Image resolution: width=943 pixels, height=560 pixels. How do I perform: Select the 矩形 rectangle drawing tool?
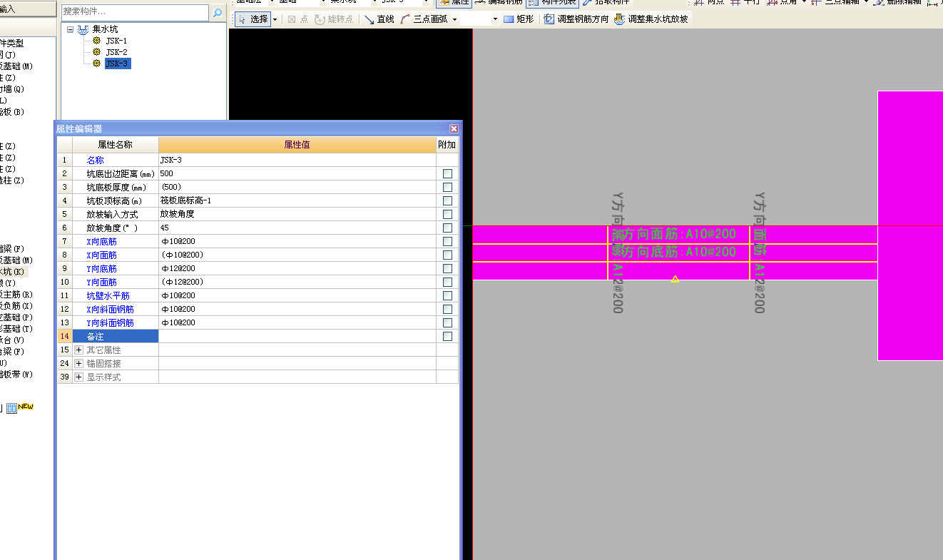519,19
